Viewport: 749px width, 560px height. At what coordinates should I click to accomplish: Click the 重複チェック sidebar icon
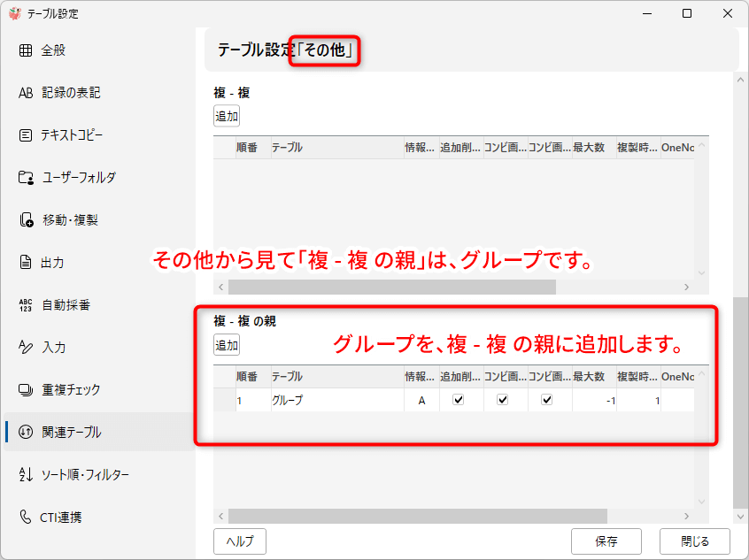click(x=26, y=390)
